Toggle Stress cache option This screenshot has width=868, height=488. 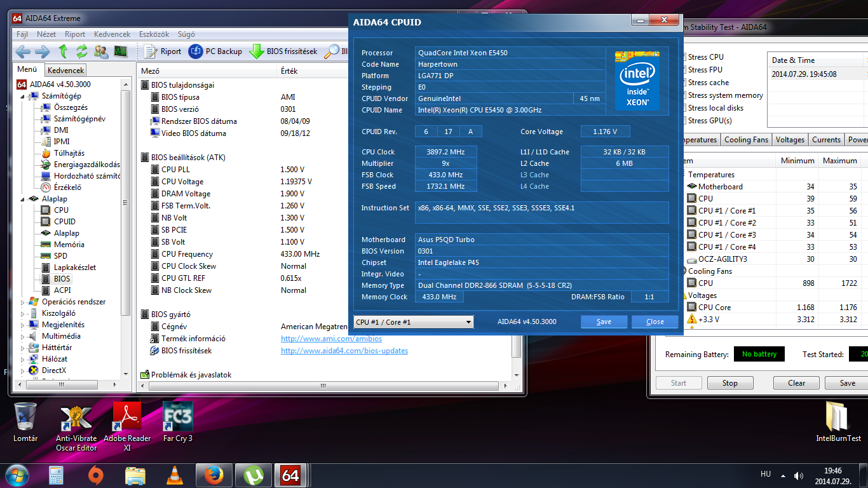point(708,83)
